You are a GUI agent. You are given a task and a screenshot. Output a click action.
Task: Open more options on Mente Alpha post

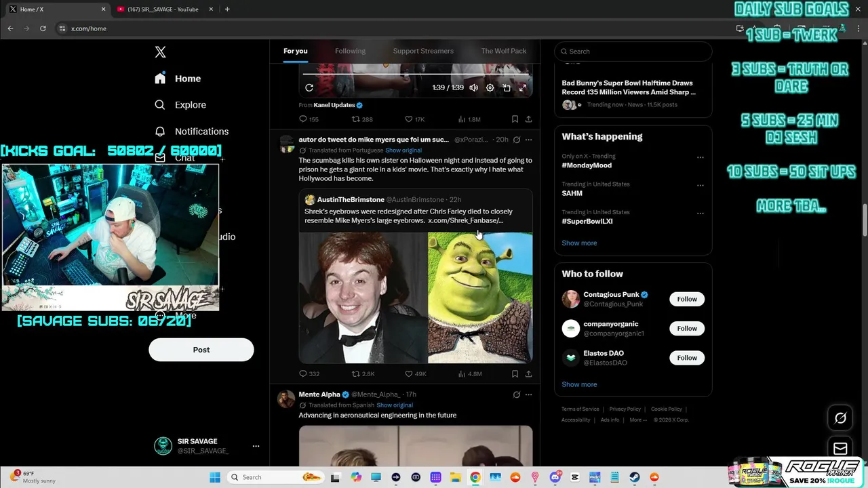(528, 394)
